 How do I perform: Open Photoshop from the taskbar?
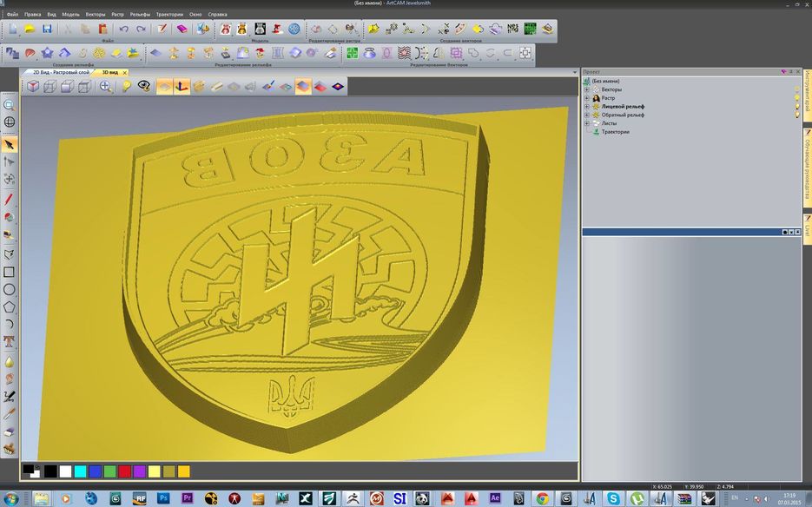click(163, 498)
